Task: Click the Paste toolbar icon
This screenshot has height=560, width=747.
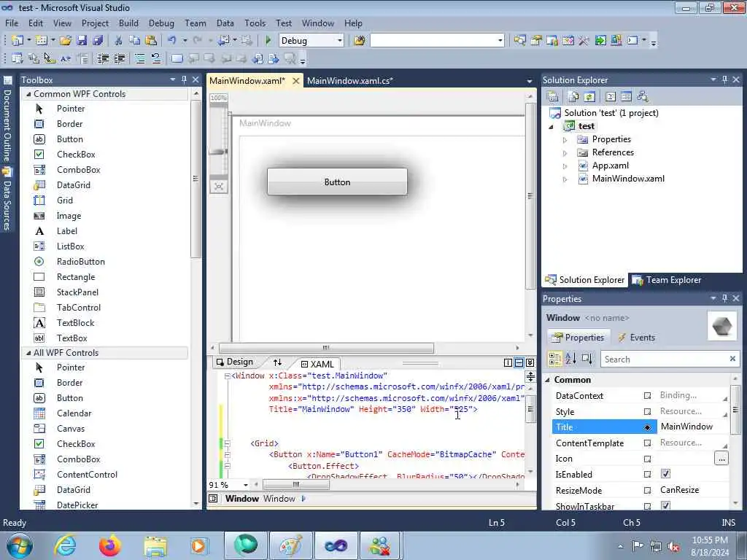Action: (x=151, y=41)
